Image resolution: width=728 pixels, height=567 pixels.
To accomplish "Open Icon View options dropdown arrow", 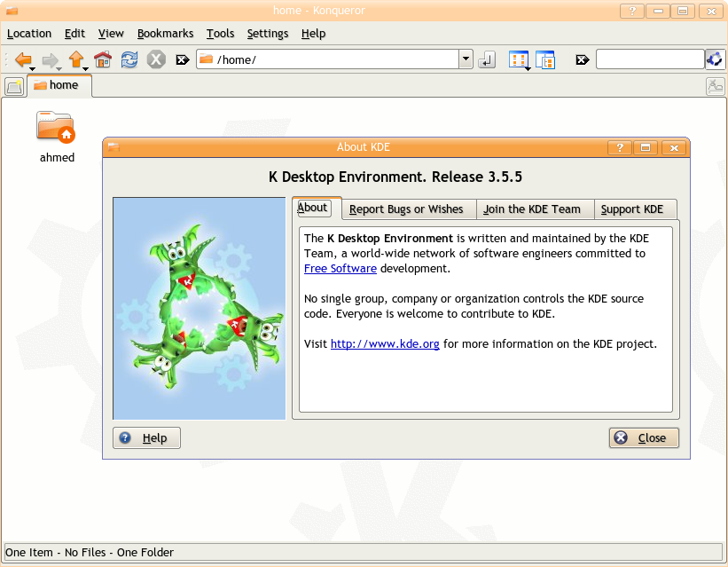I will (528, 69).
